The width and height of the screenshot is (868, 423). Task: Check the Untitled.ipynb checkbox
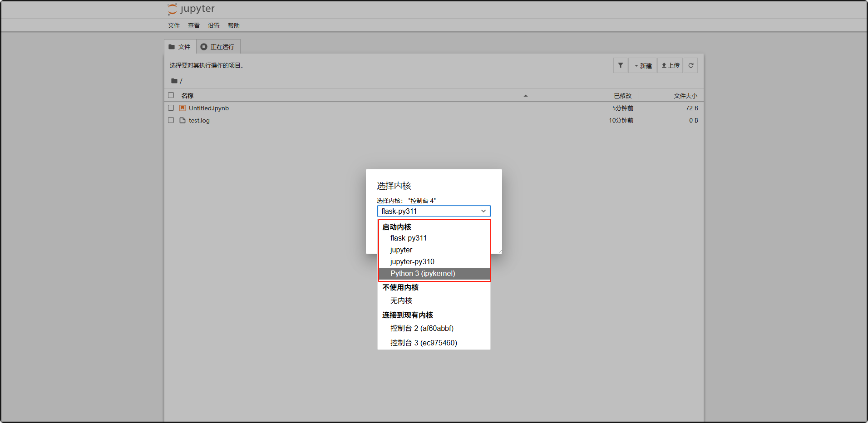[x=171, y=108]
